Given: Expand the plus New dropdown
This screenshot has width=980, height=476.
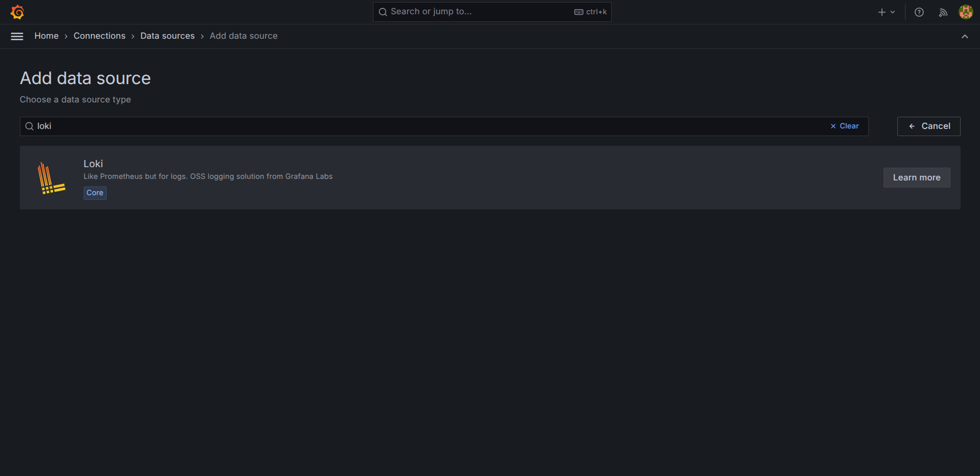Looking at the screenshot, I should (886, 12).
